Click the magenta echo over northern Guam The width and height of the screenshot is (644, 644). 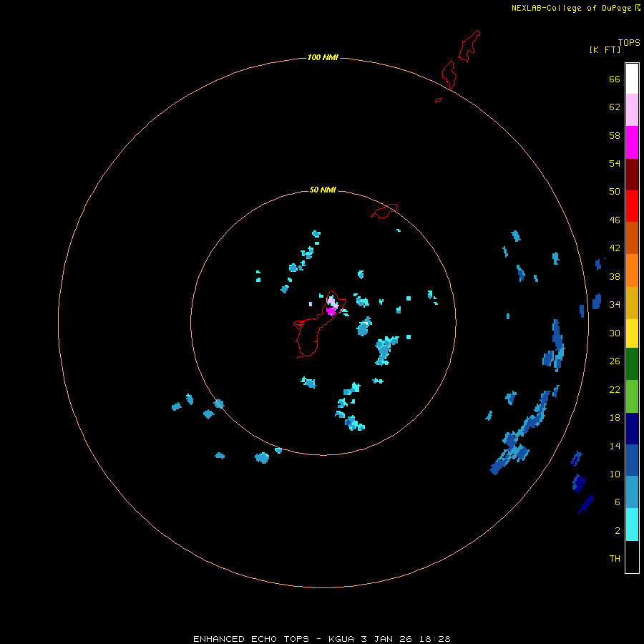click(331, 311)
